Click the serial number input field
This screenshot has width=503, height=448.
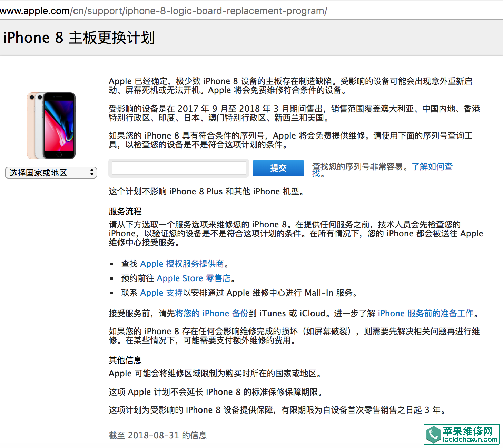click(179, 168)
